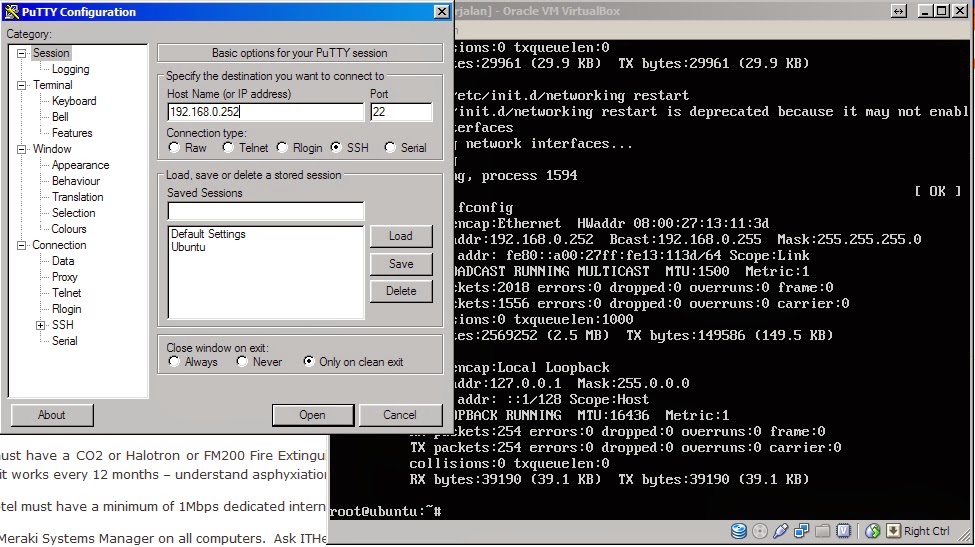Open the SSH category in tree

63,325
